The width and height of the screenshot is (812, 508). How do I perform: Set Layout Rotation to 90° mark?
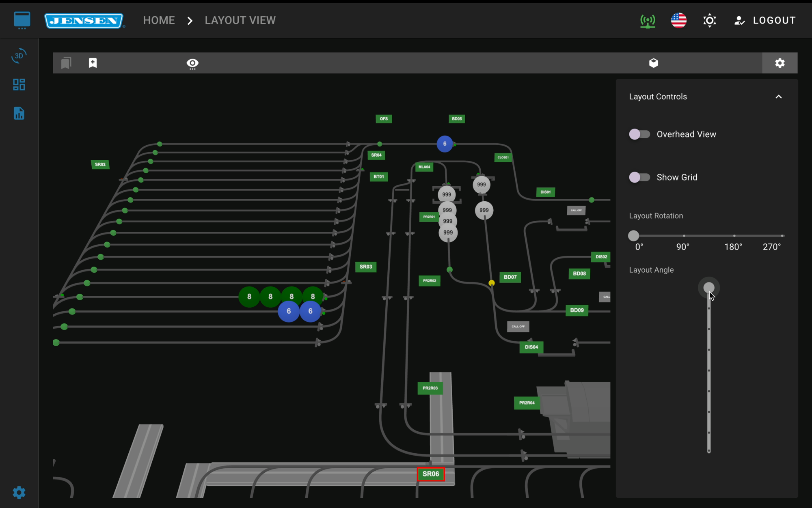[684, 236]
